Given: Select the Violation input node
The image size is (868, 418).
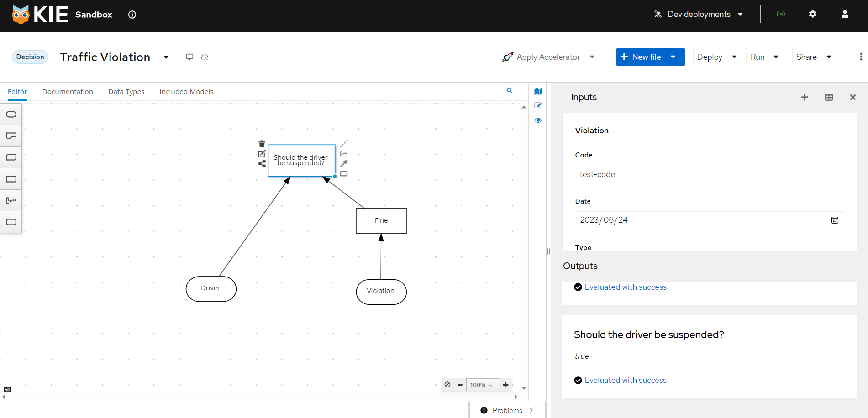Looking at the screenshot, I should 381,292.
